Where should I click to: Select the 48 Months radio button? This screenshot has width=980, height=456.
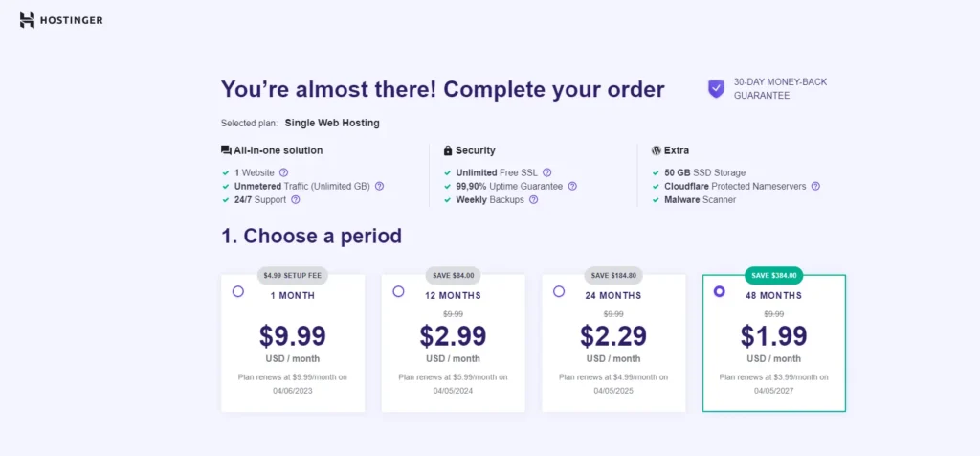[x=720, y=291]
